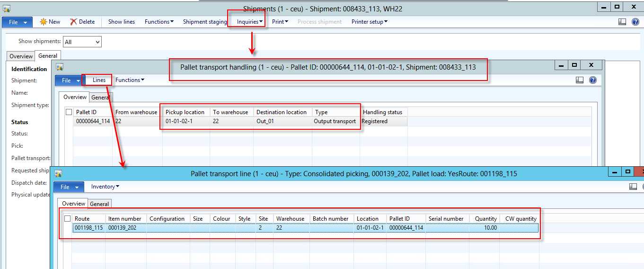Expand the Printer setup dropdown
The height and width of the screenshot is (269, 644).
[370, 22]
